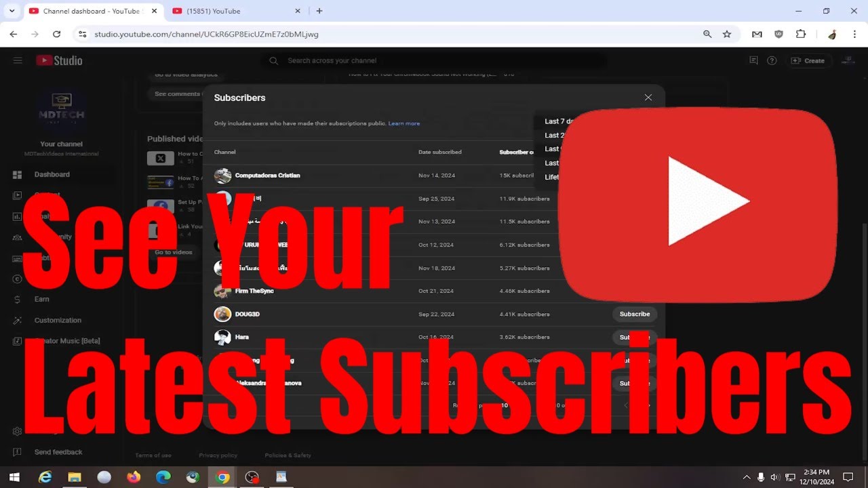Open the Studio help icon
This screenshot has width=868, height=488.
click(772, 60)
